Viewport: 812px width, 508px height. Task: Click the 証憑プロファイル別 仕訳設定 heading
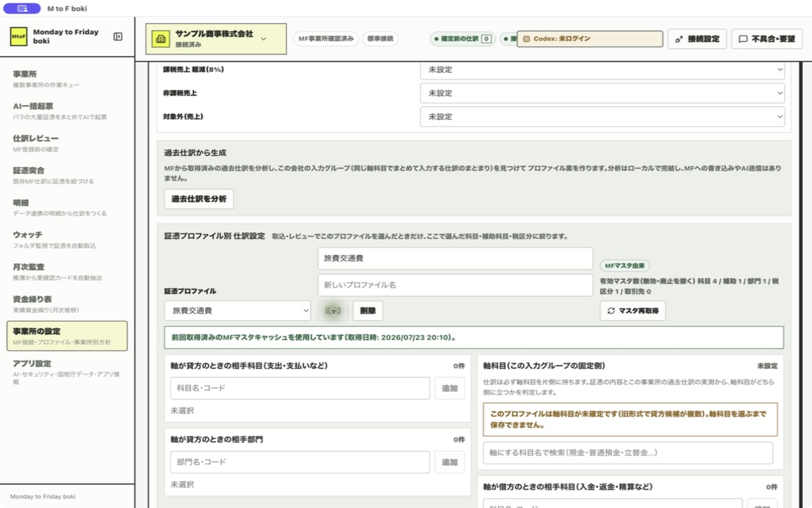(x=214, y=236)
